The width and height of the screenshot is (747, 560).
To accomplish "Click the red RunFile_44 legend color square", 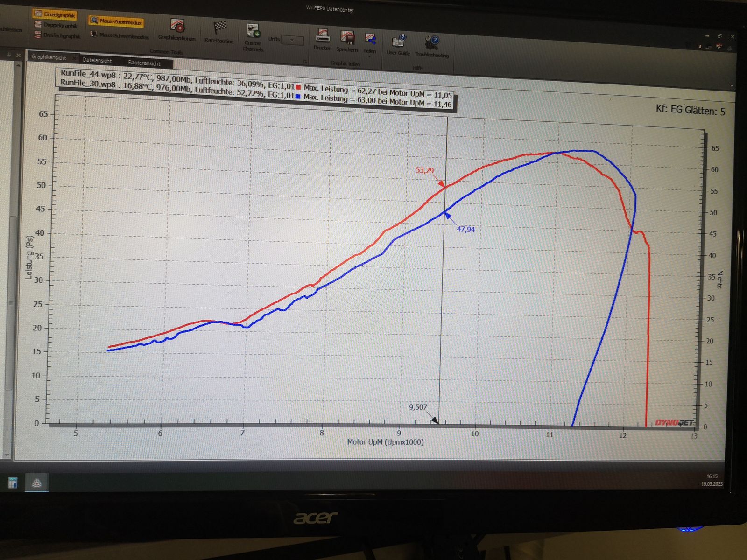I will 298,87.
